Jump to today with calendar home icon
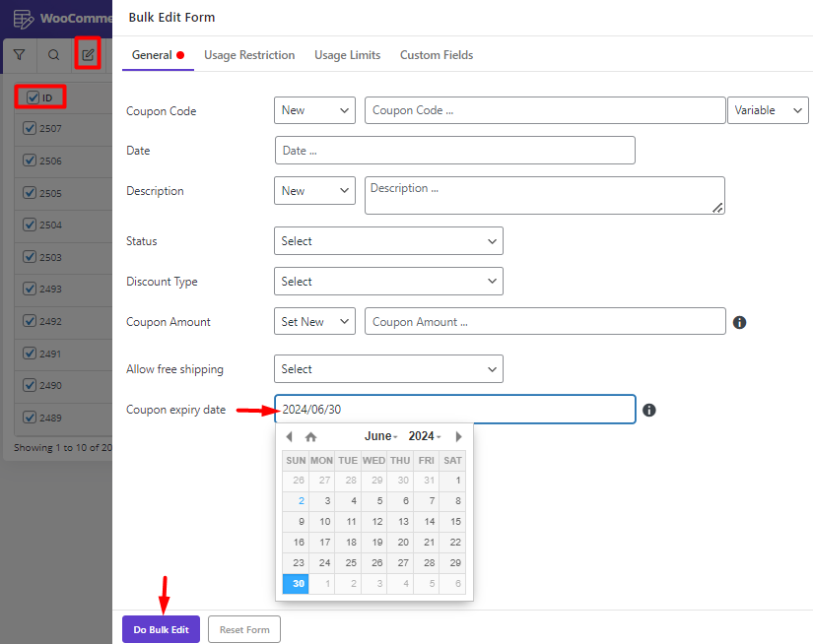The width and height of the screenshot is (813, 644). (310, 437)
